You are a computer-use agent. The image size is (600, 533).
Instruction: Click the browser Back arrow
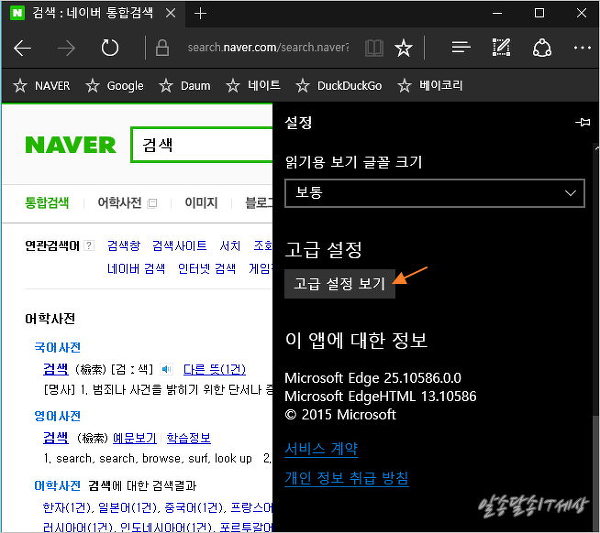(23, 48)
